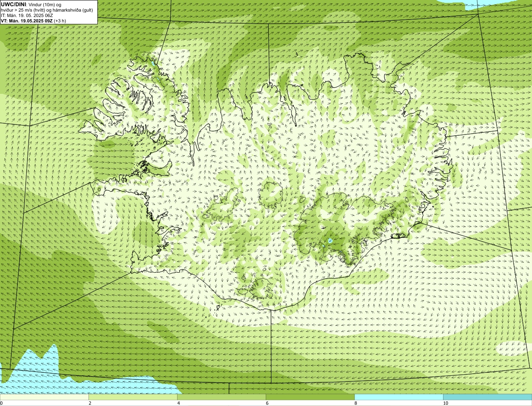The image size is (532, 406).
Task: Select the teal band above 10 m/s
Action: (488, 397)
